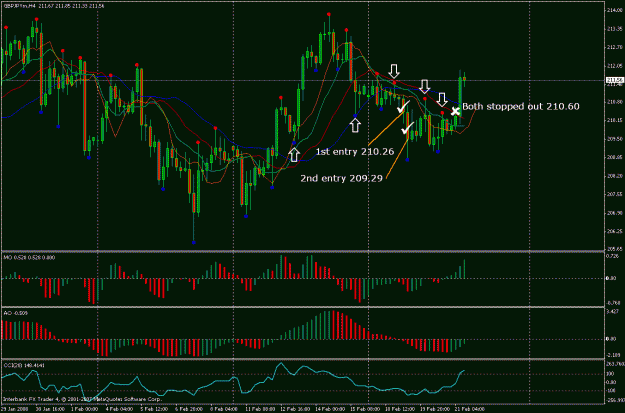Click the '30 Jan 16:00' time axis label
This screenshot has width=625, height=413.
click(49, 409)
